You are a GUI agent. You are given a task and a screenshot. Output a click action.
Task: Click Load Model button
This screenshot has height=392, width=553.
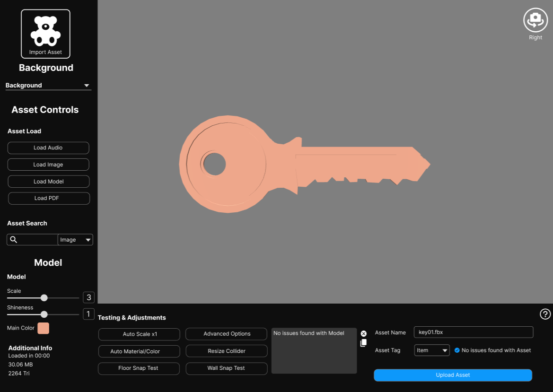point(49,182)
